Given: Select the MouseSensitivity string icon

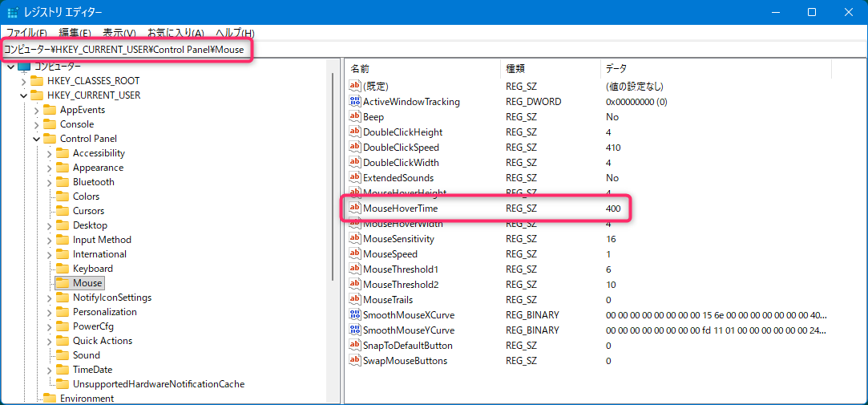Looking at the screenshot, I should click(x=356, y=239).
